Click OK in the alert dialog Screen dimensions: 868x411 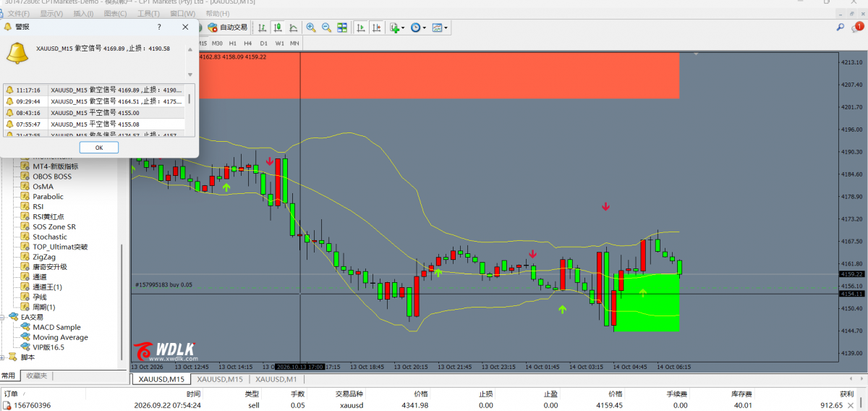(x=99, y=147)
